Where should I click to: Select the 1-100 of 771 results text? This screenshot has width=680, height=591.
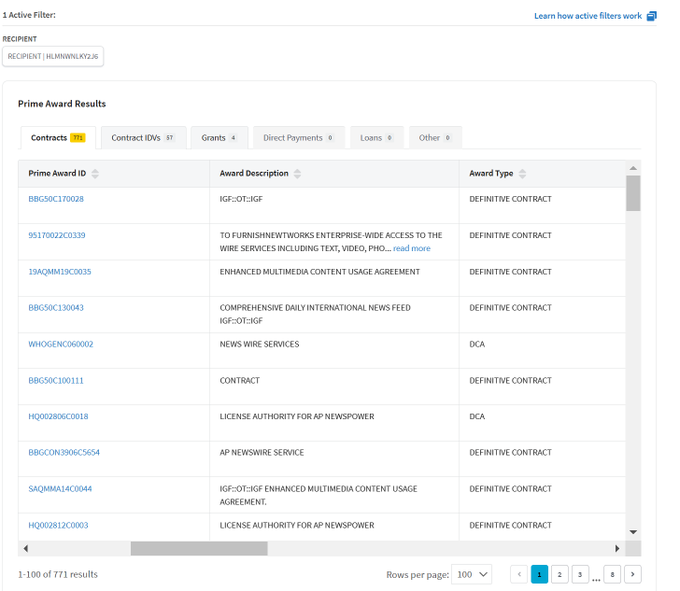coord(58,575)
